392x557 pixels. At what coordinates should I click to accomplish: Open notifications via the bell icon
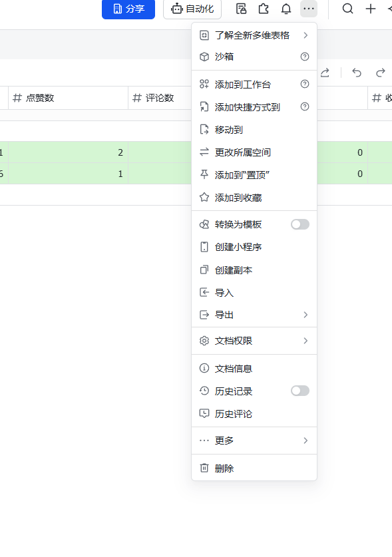pos(287,9)
